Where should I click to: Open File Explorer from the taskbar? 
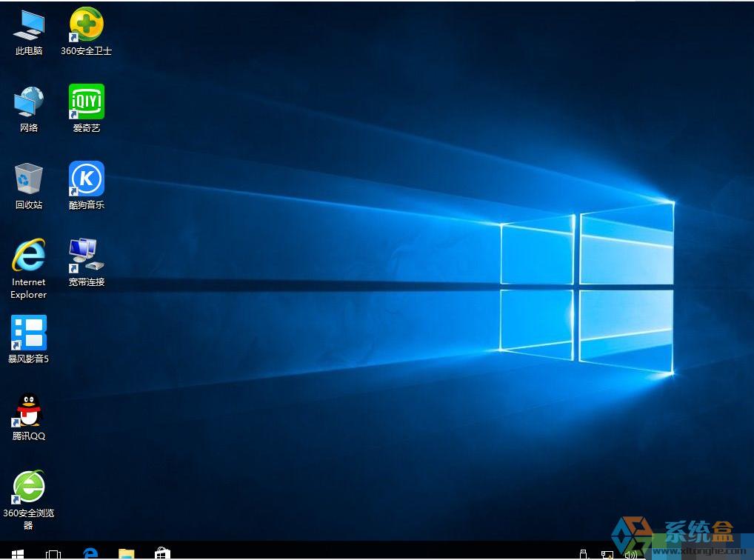tap(127, 553)
